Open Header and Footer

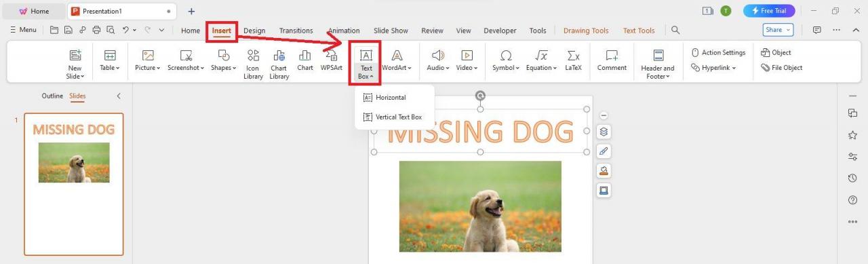(x=658, y=64)
